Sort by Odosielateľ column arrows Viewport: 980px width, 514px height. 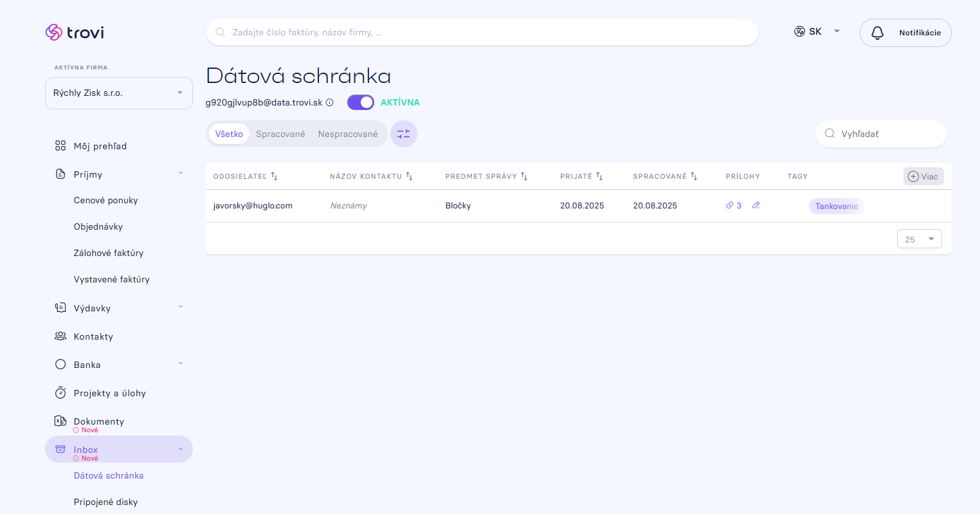coord(274,176)
